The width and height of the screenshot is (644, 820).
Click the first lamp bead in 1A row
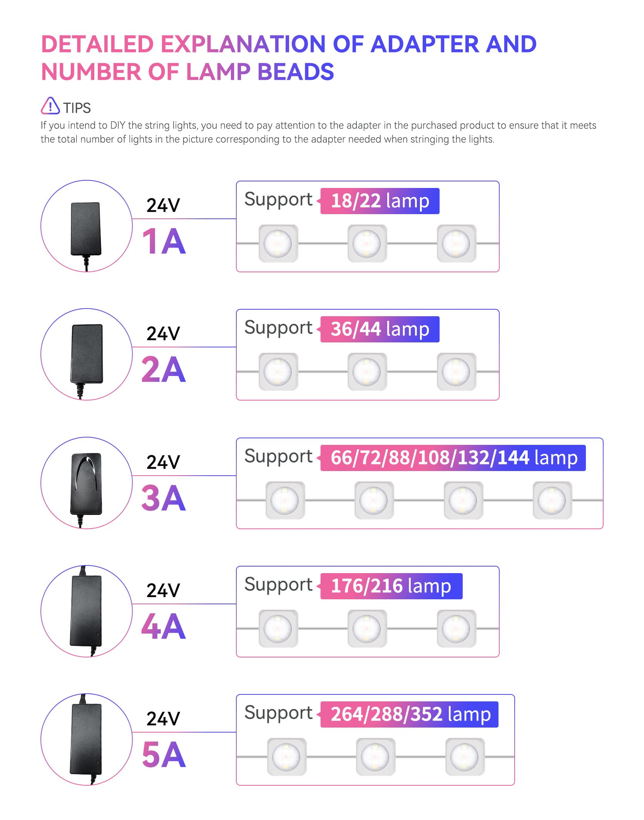(278, 243)
